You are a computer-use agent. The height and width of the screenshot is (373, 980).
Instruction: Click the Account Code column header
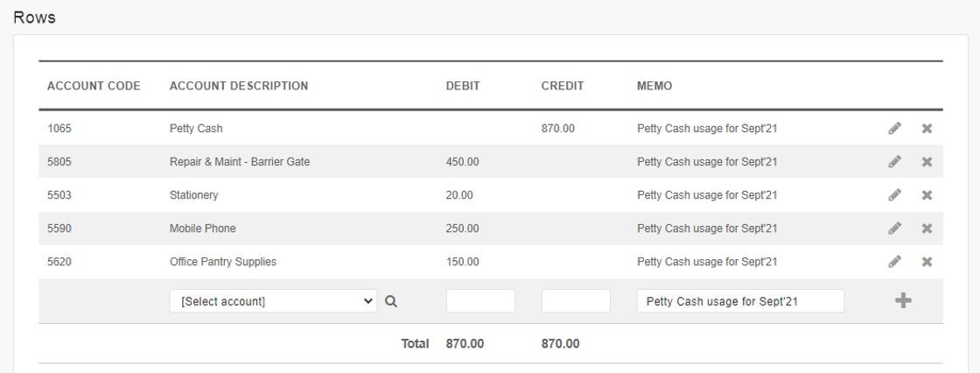(x=94, y=86)
